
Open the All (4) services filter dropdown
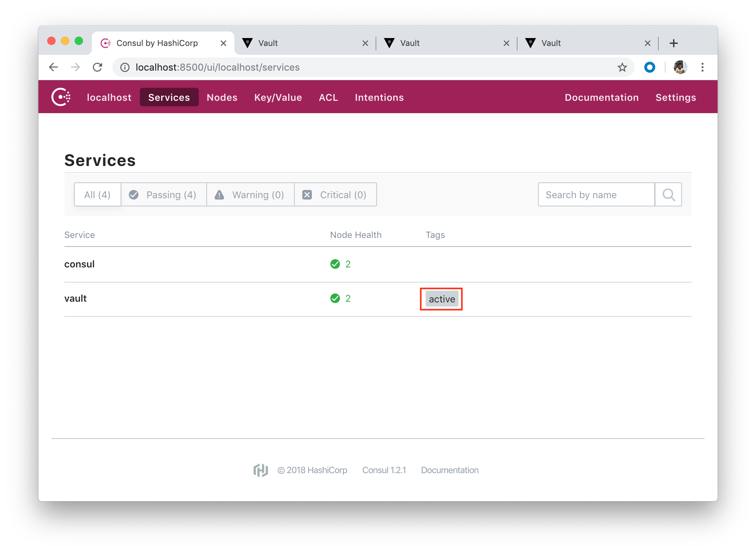[x=97, y=194]
